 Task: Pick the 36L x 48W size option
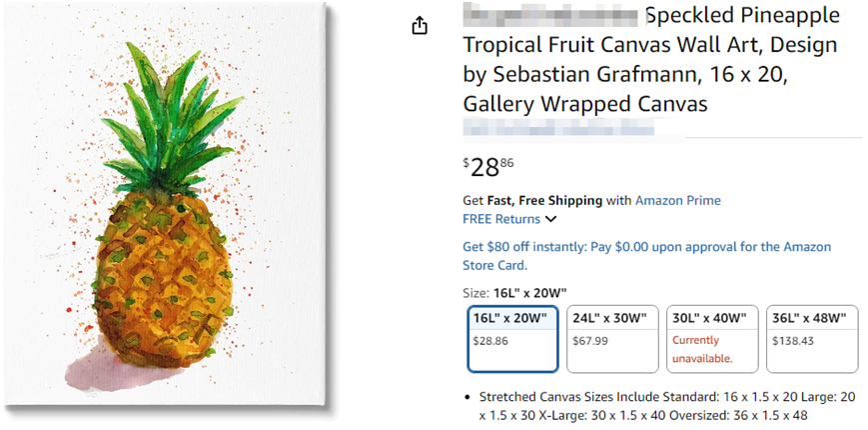[812, 338]
